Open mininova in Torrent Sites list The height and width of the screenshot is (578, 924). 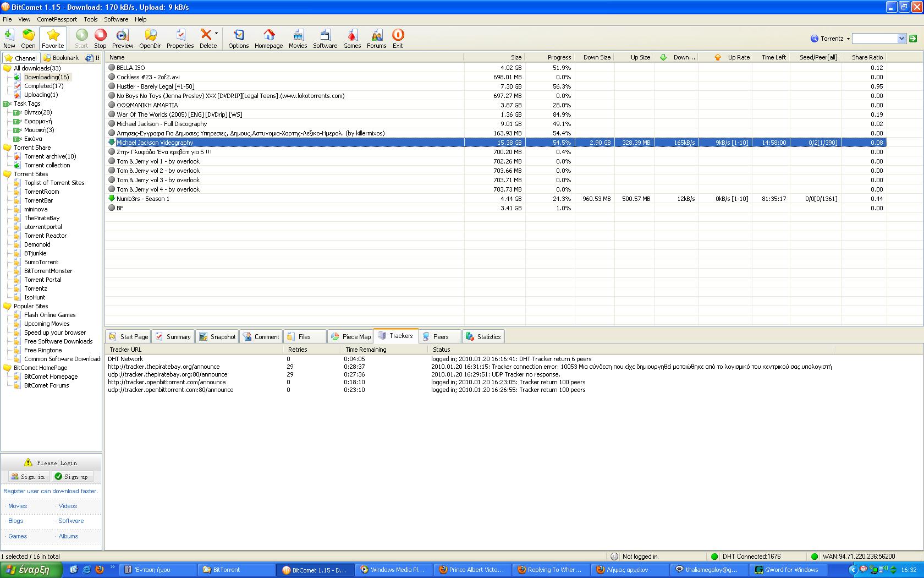(35, 209)
